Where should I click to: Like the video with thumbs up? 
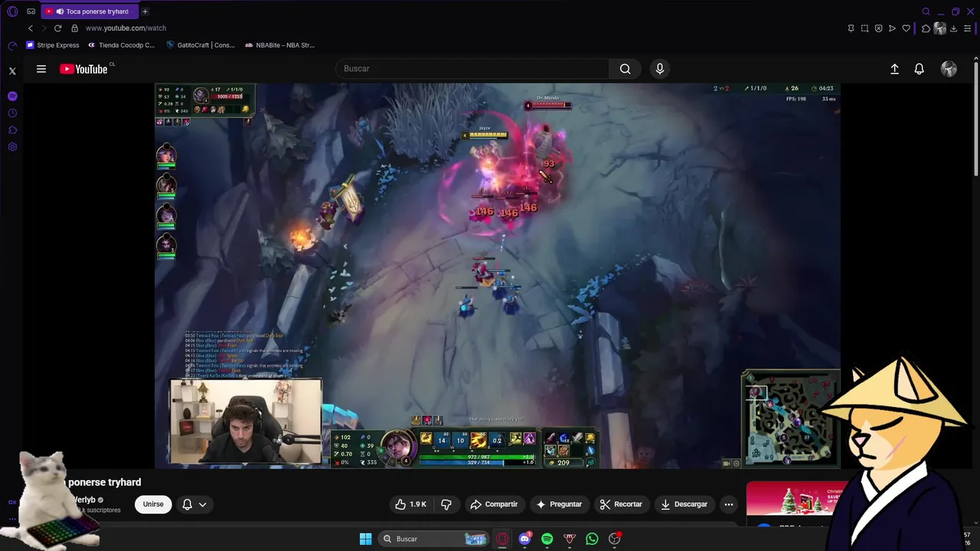coord(410,504)
